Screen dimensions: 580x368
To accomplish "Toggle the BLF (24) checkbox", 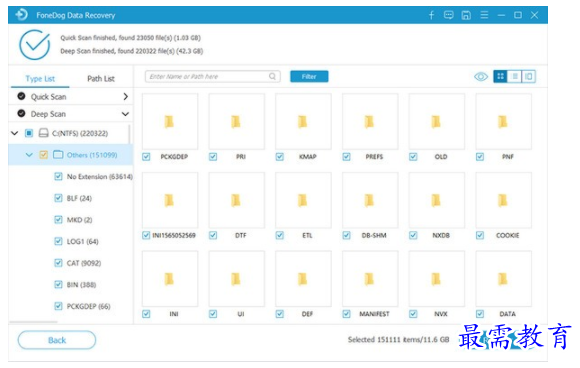I will [58, 198].
